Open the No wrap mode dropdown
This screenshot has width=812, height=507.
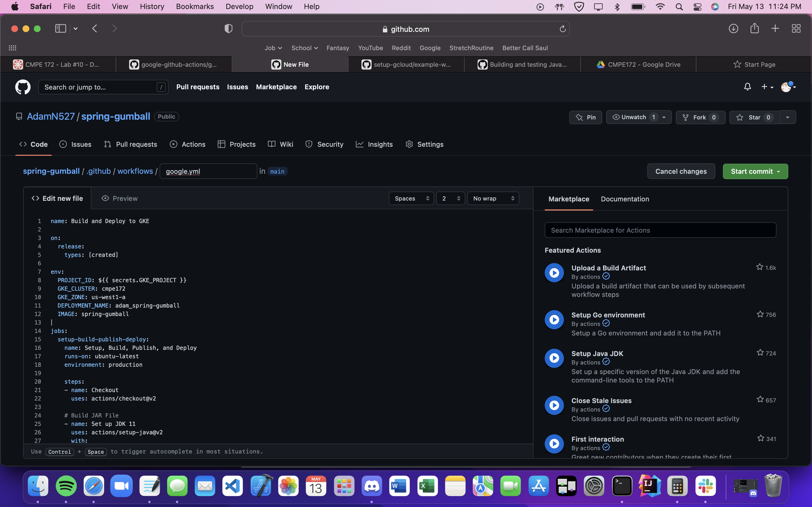coord(493,199)
